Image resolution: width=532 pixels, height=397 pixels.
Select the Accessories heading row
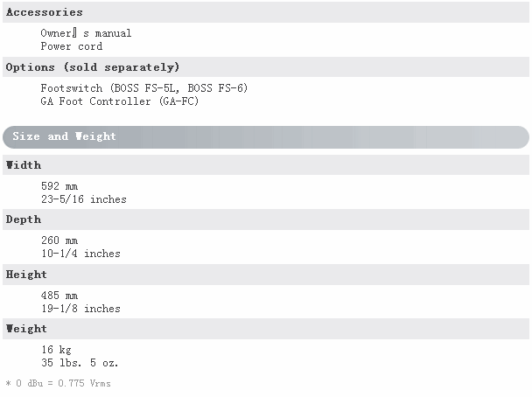(x=266, y=12)
